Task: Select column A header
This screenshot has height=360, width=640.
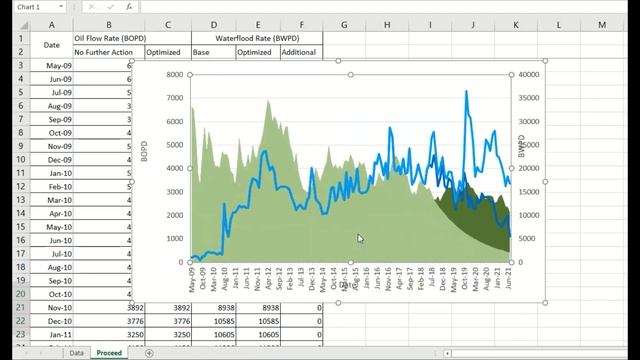Action: tap(51, 25)
